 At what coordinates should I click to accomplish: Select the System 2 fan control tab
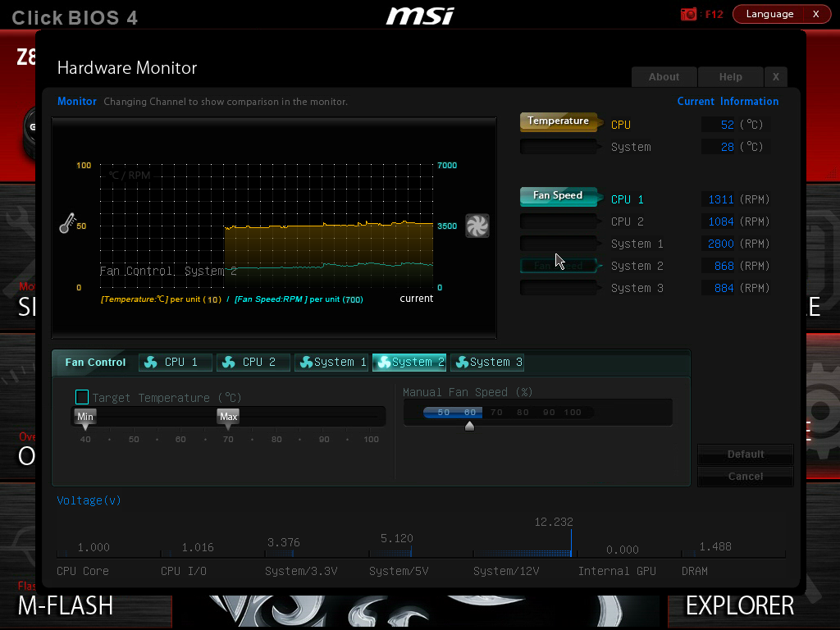(409, 363)
